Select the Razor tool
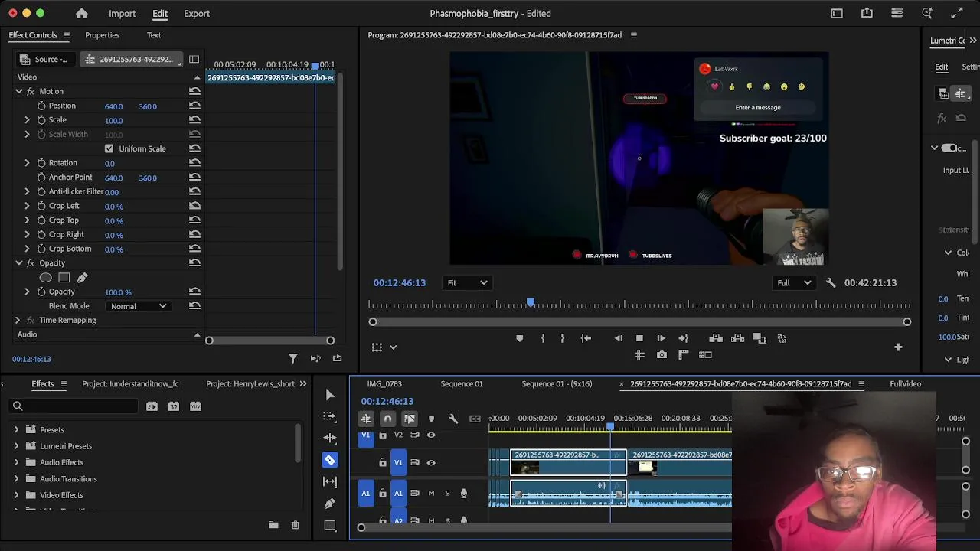 [330, 460]
